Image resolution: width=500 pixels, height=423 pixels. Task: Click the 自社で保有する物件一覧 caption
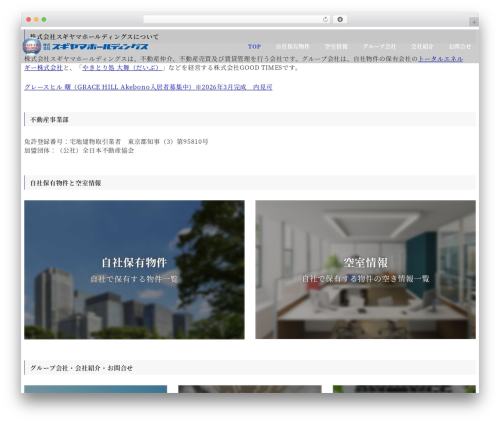click(x=134, y=279)
